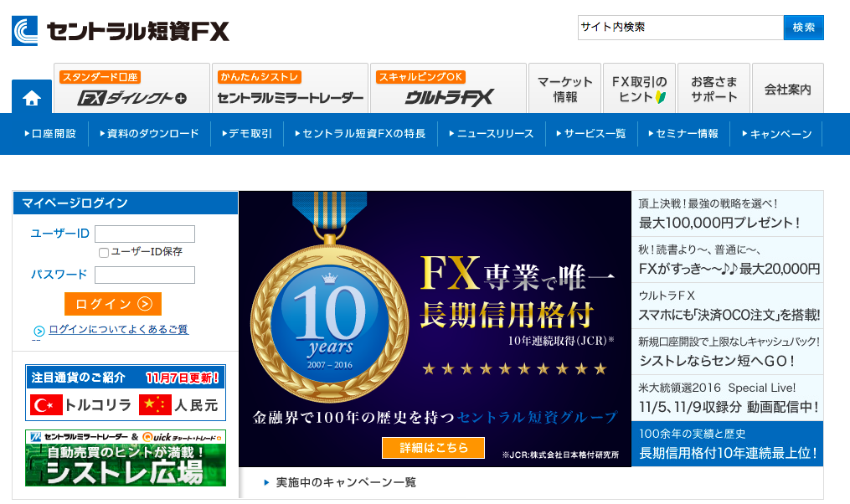Select the 会社案内 tab
Viewport: 850px width, 504px height.
[x=788, y=89]
